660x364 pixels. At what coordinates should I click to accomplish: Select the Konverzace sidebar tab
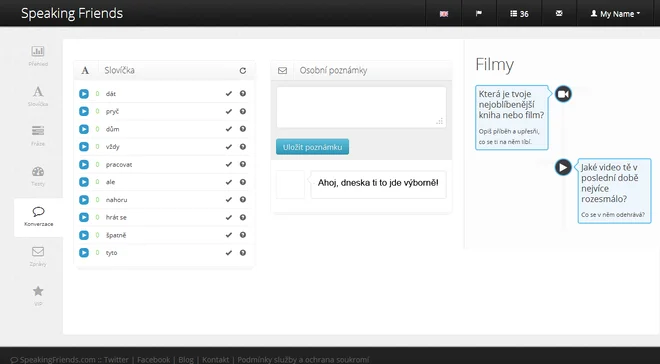pyautogui.click(x=38, y=217)
